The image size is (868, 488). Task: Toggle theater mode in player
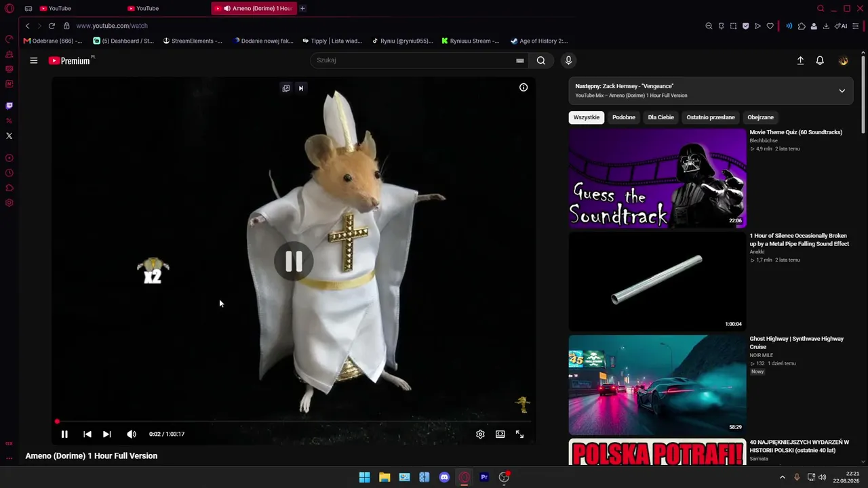coord(500,434)
